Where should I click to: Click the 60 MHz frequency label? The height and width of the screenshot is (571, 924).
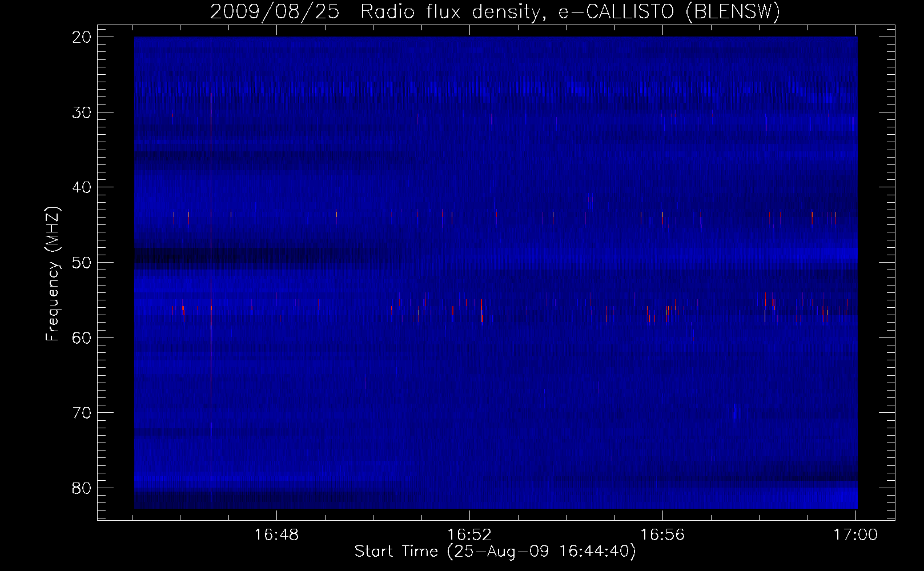82,337
